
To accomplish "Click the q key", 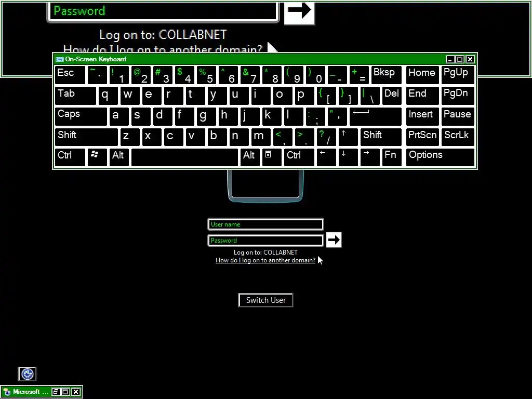I will (x=108, y=96).
